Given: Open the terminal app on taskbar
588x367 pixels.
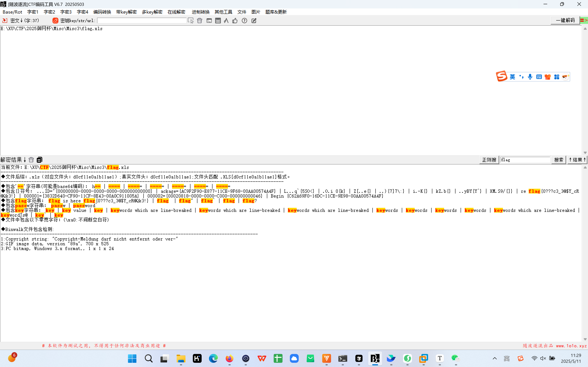Looking at the screenshot, I should pyautogui.click(x=343, y=359).
